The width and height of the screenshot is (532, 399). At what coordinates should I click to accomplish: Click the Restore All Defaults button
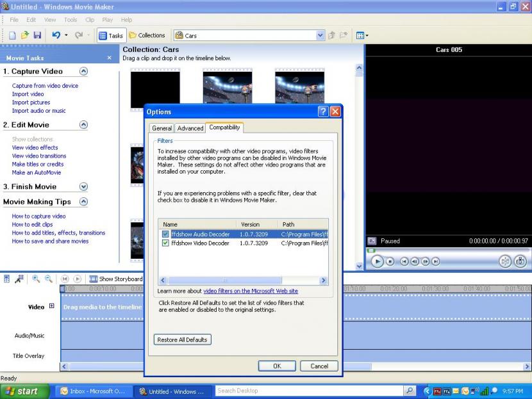tap(183, 339)
